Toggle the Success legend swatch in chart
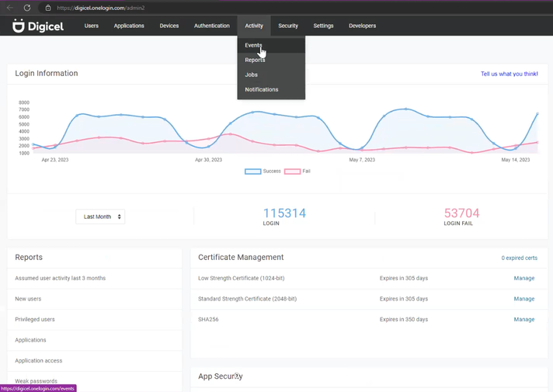The image size is (553, 392). pyautogui.click(x=253, y=172)
